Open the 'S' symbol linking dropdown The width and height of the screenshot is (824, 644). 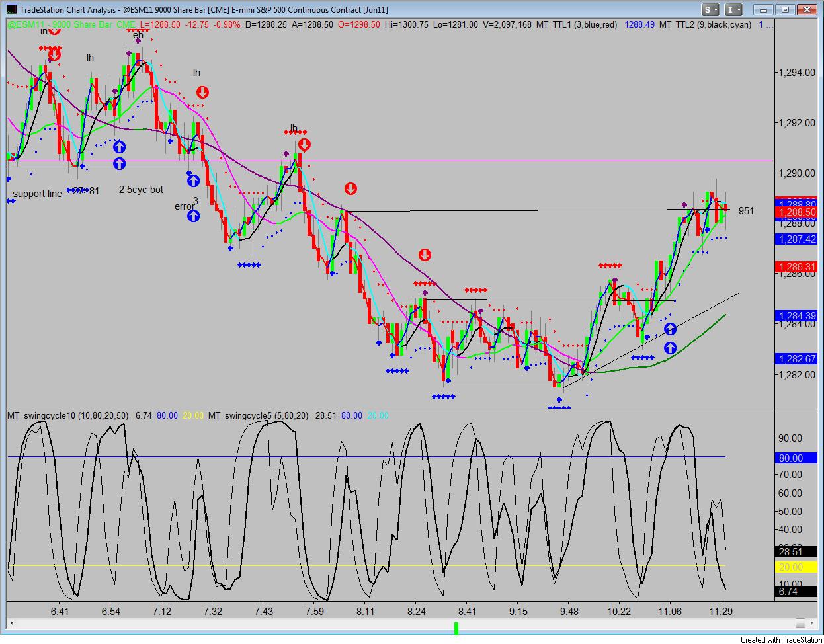(x=711, y=9)
